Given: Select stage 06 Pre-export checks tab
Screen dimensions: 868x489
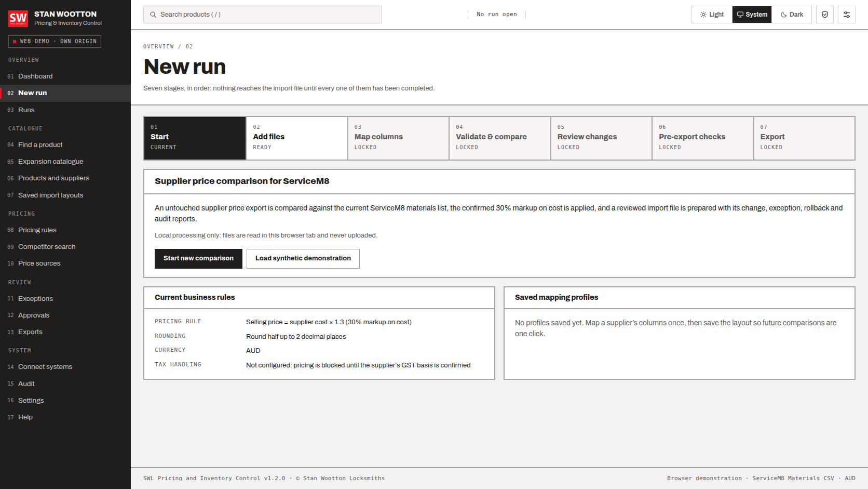Looking at the screenshot, I should pyautogui.click(x=702, y=138).
